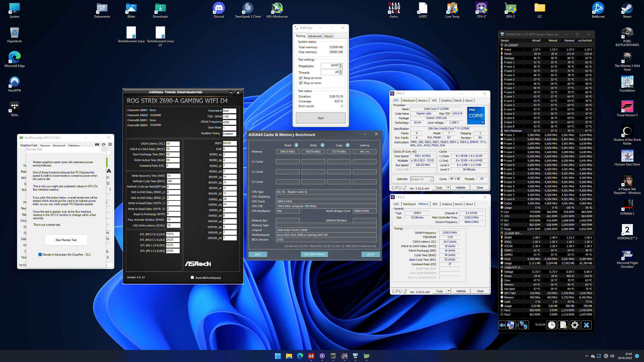
Task: Collapse 2x16GB memory sensor group in HWiNFO
Action: click(502, 233)
